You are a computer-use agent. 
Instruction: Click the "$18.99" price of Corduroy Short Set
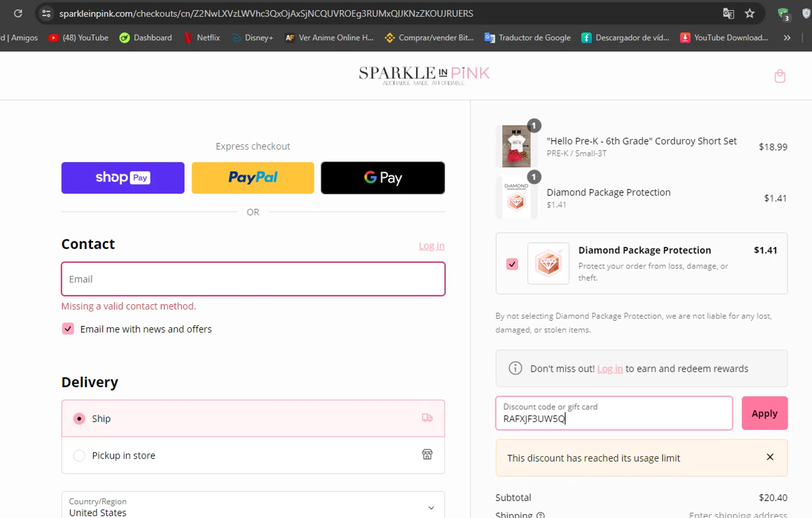(773, 147)
